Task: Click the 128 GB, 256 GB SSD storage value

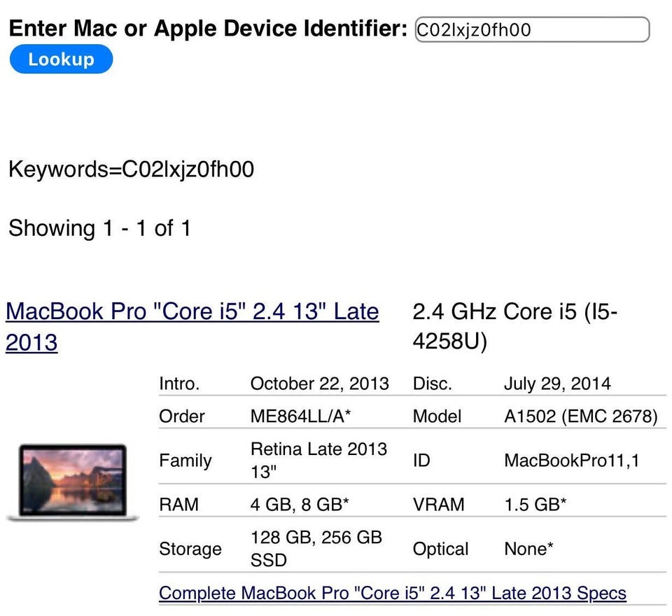Action: coord(316,548)
